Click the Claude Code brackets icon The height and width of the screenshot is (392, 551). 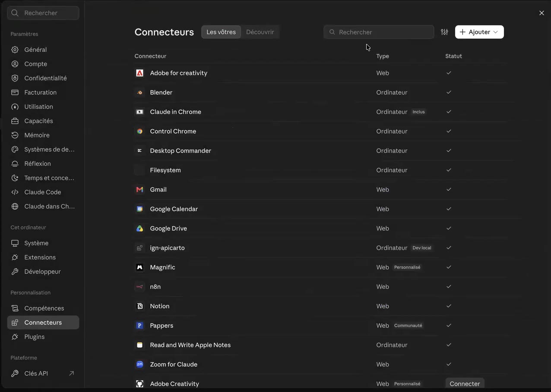15,192
